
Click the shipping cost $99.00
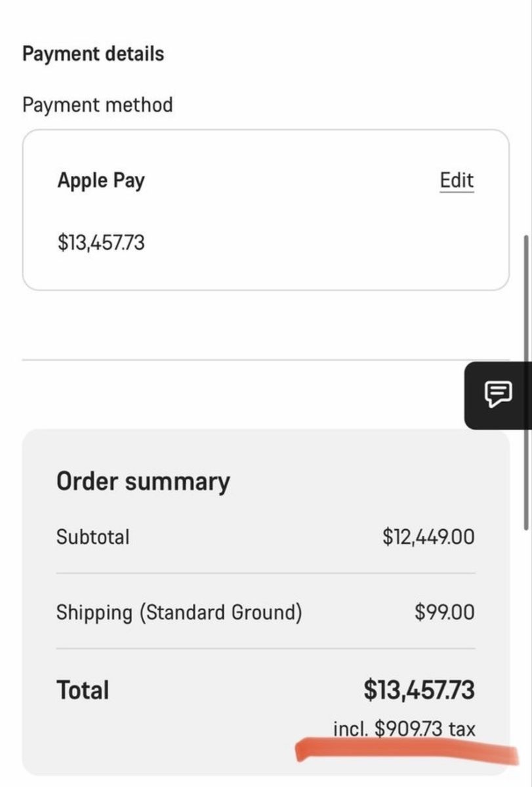coord(444,613)
